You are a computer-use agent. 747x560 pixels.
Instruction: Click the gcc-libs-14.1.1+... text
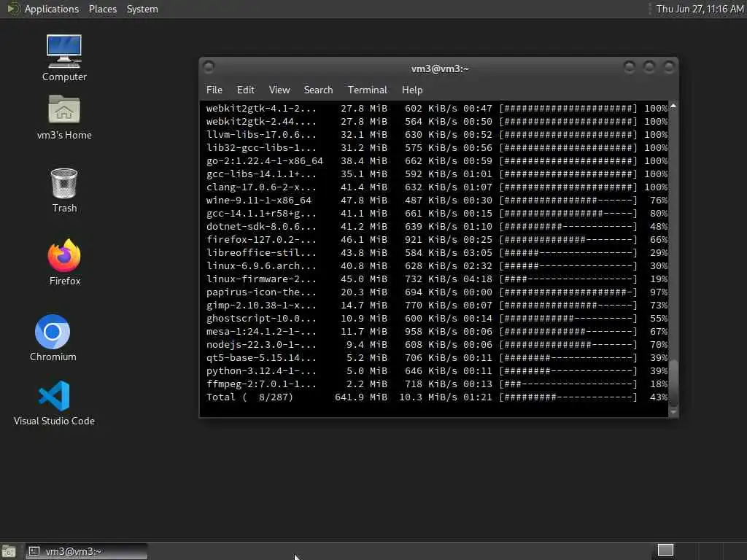[261, 174]
